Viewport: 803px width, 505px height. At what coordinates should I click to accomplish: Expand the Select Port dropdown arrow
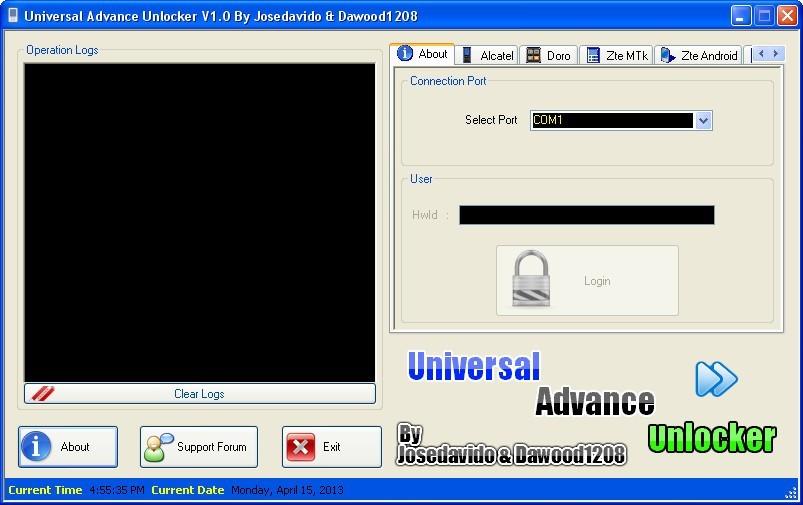click(703, 121)
